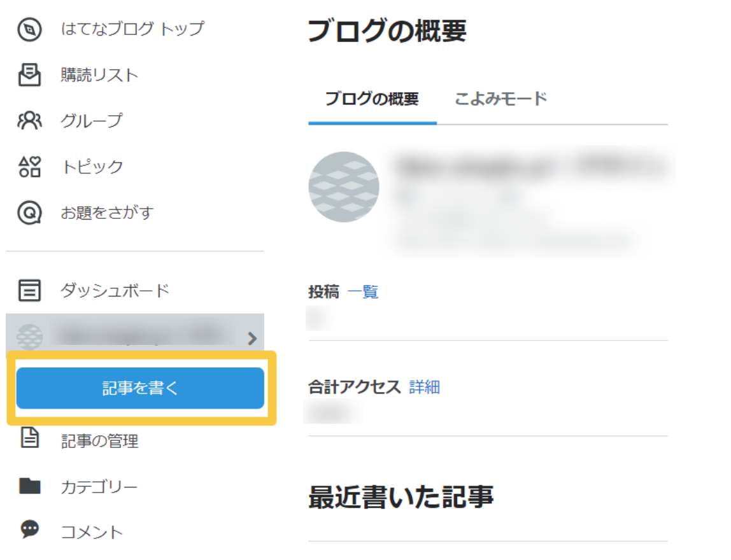Click the compass icon for Hatena Blog top

(29, 29)
